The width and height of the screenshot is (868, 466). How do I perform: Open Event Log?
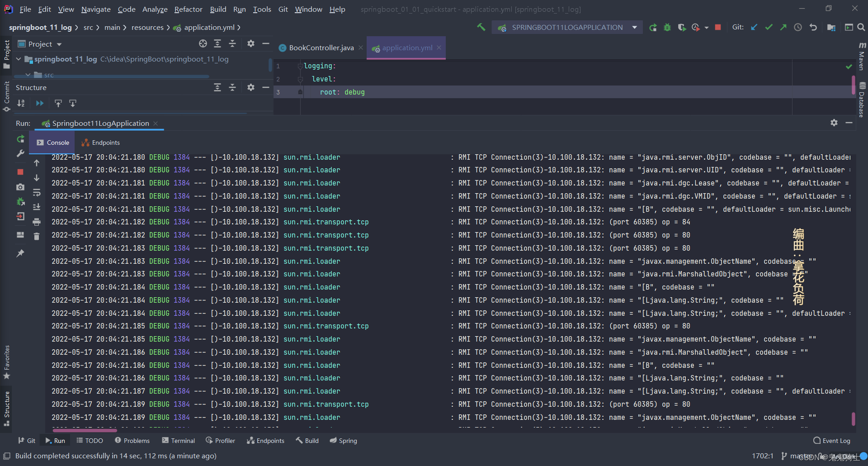[x=831, y=441]
